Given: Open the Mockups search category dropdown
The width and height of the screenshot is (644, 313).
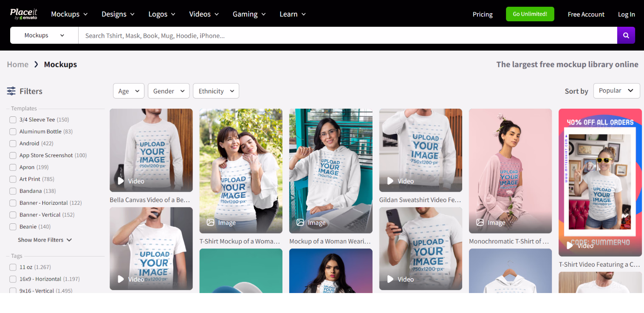Looking at the screenshot, I should [x=44, y=35].
